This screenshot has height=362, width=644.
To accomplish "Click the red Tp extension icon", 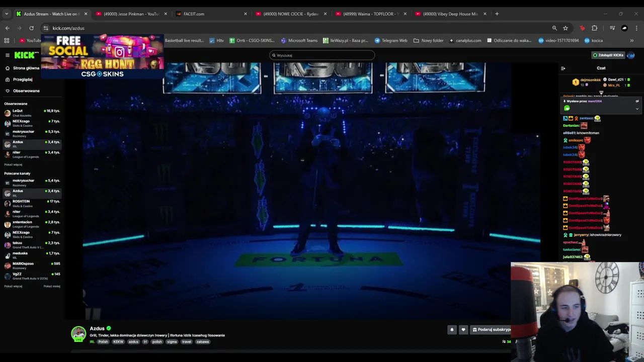I will [582, 28].
